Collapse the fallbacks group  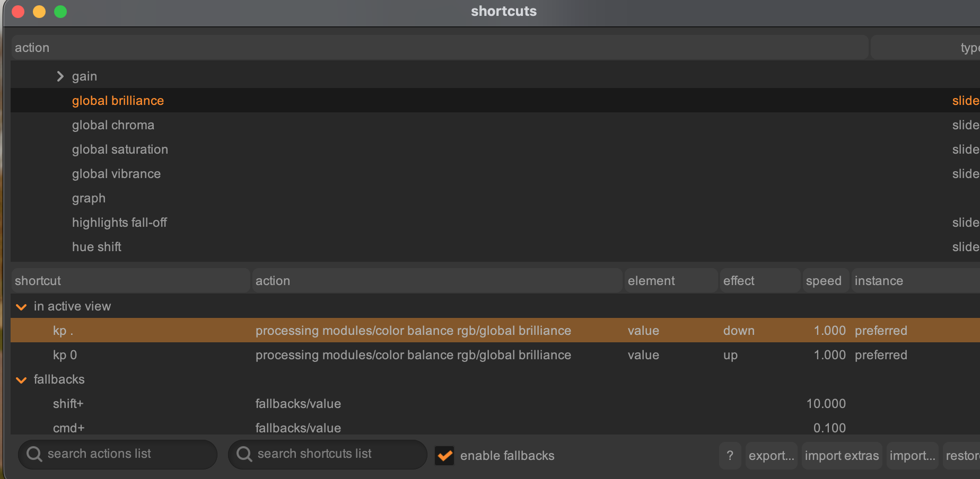21,379
